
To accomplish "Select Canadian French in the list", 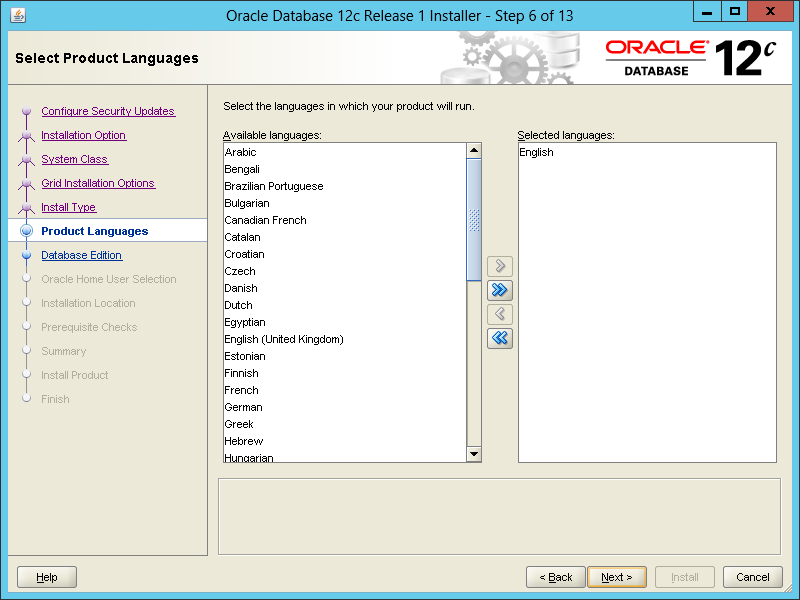I will point(345,220).
